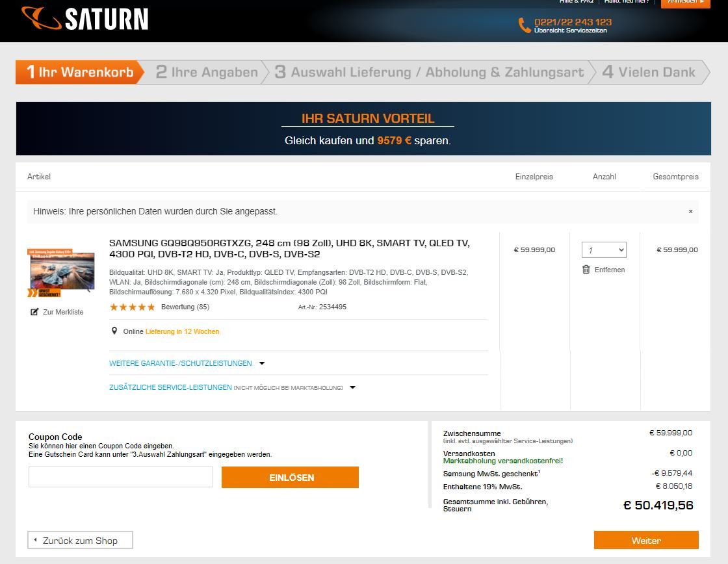
Task: Click the Samsung TV product thumbnail
Action: click(x=61, y=273)
